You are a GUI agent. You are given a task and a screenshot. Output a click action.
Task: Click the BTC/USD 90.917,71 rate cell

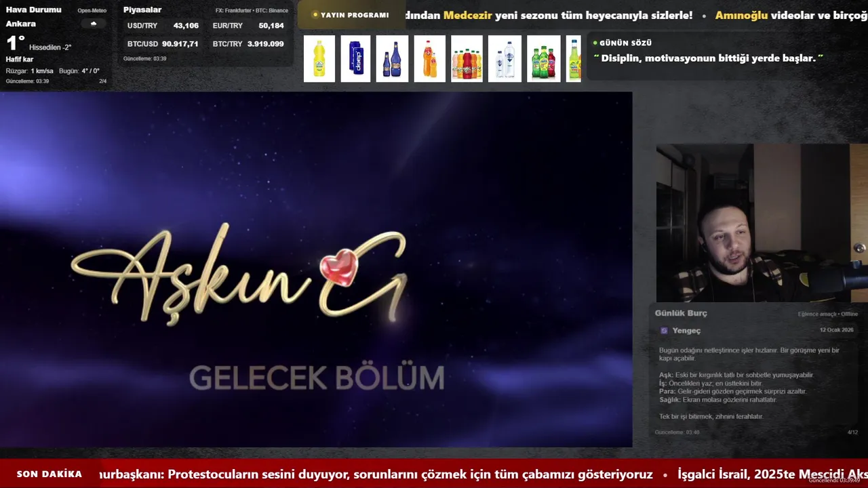point(163,43)
